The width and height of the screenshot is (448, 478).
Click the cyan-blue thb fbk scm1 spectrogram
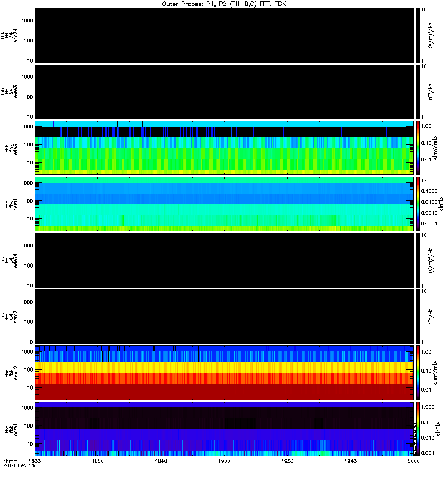tap(225, 204)
